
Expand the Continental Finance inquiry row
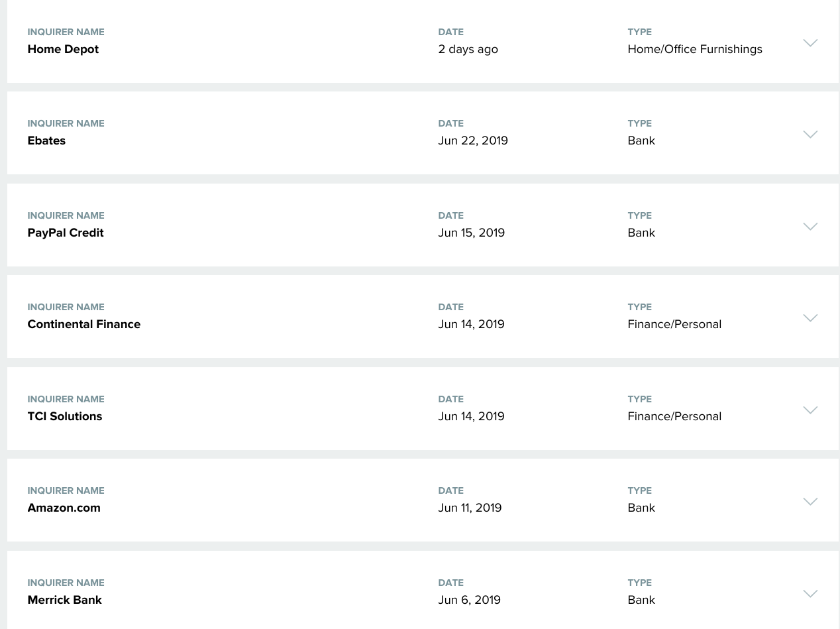(x=810, y=317)
